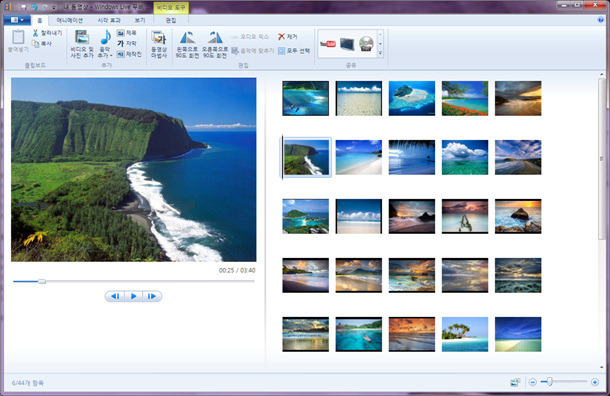Add videos and photos (비디오 및 사진 추가)

(x=82, y=44)
